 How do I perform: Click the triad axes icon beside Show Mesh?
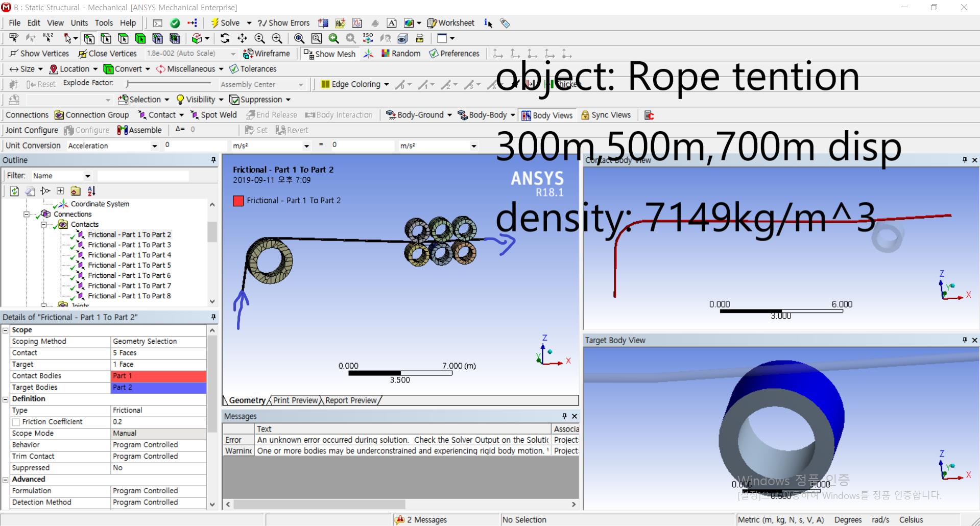(x=368, y=54)
